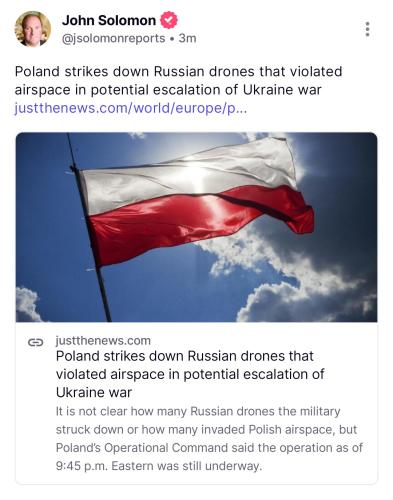Click the chain link icon beside justthenews.com

35,342
